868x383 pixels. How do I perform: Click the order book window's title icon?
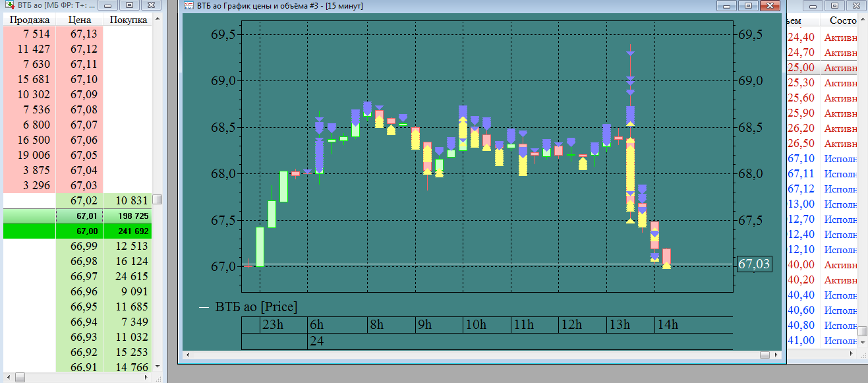[9, 5]
